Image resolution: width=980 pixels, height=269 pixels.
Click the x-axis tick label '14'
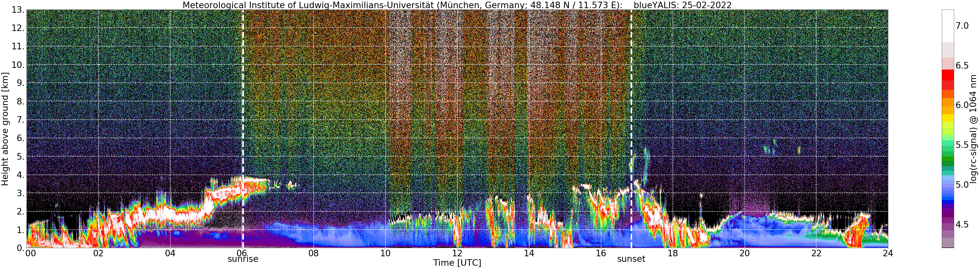coord(529,253)
